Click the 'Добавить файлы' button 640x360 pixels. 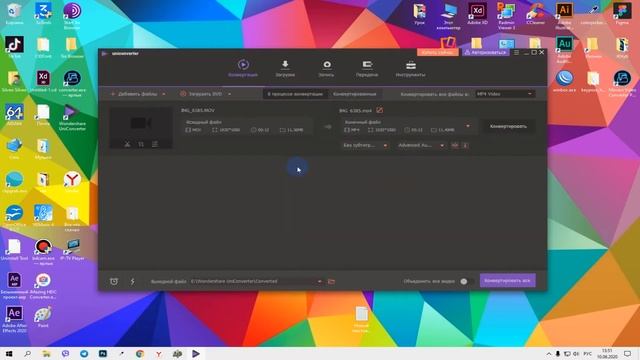tap(134, 94)
